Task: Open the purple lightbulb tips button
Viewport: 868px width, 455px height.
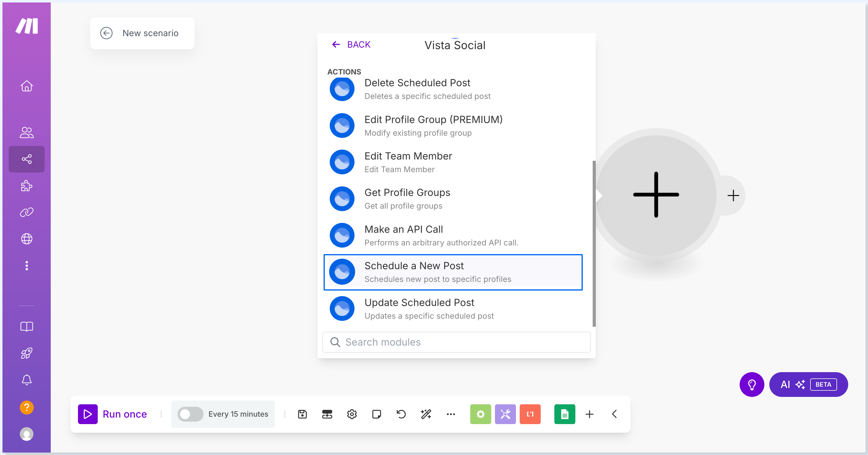Action: pos(752,385)
